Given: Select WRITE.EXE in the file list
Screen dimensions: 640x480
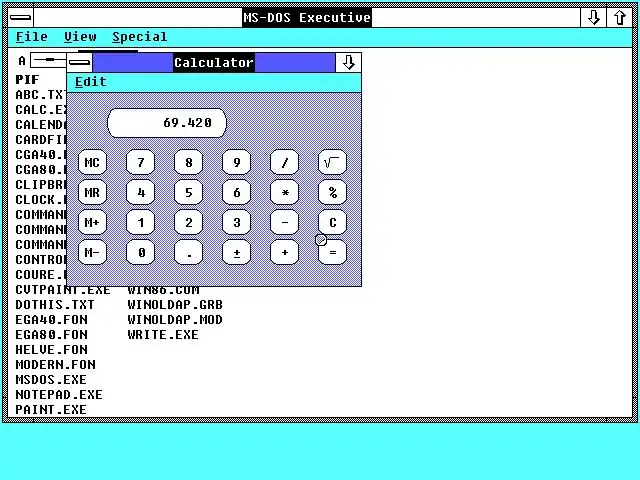Looking at the screenshot, I should (163, 335).
